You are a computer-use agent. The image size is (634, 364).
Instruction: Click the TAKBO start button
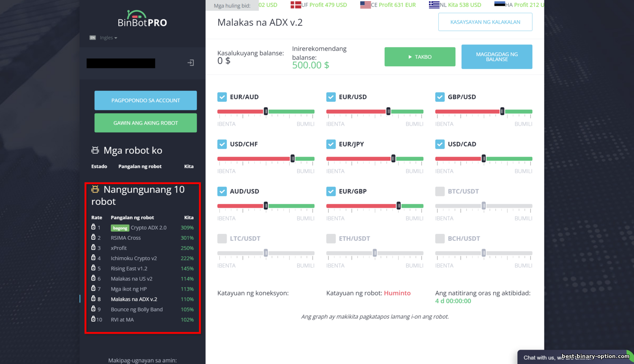click(420, 57)
